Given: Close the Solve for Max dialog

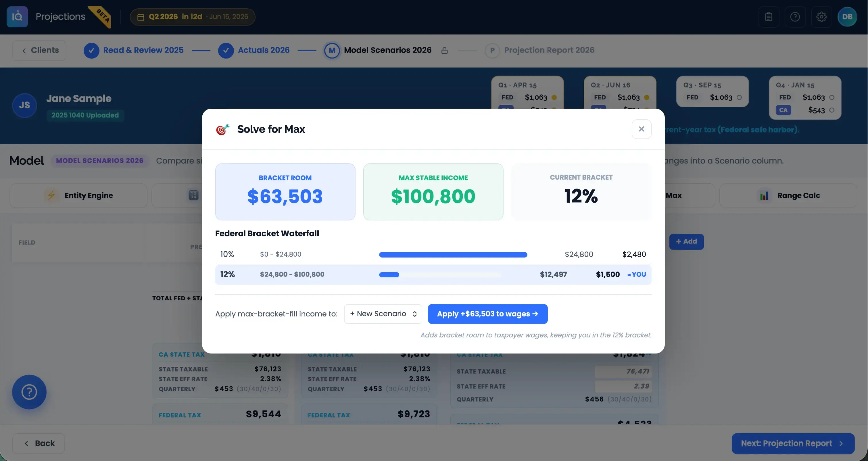Looking at the screenshot, I should pyautogui.click(x=641, y=129).
